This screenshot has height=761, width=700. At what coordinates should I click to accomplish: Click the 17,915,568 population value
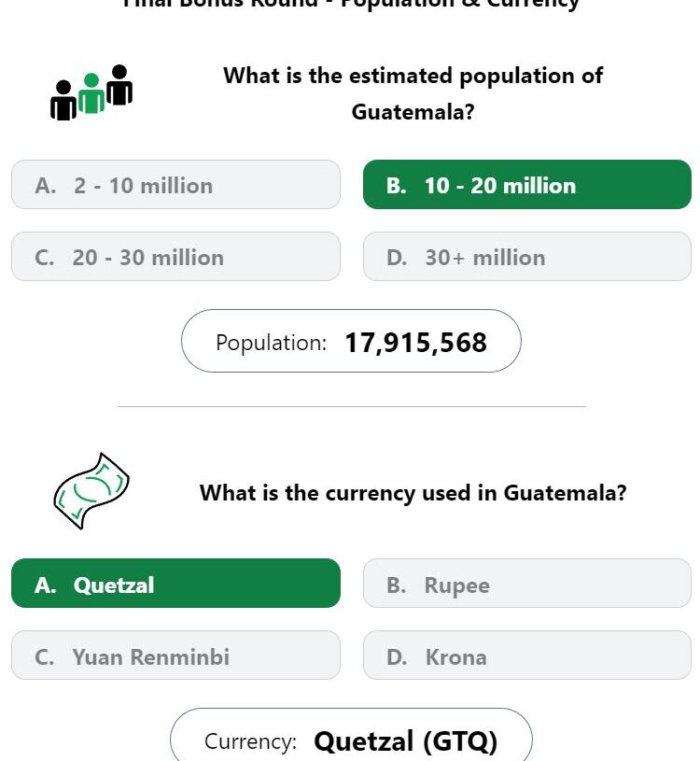point(415,343)
